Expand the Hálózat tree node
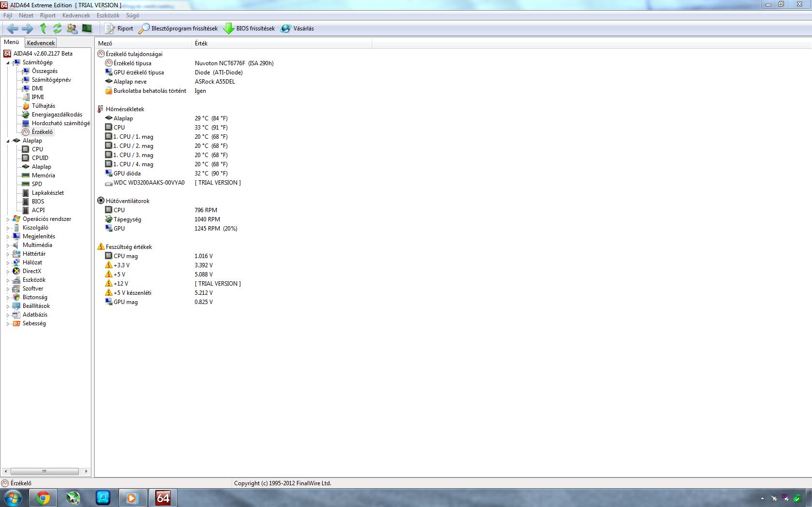Viewport: 812px width, 507px height. pyautogui.click(x=8, y=263)
